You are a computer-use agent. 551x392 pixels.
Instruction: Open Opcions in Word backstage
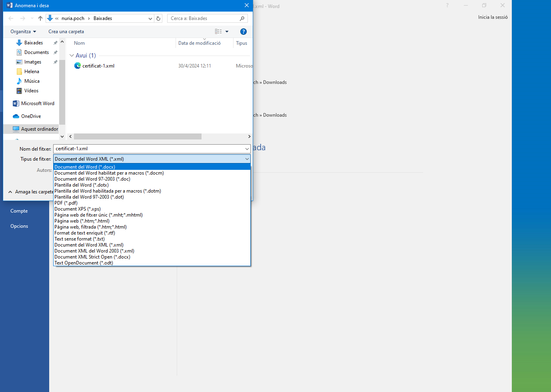click(19, 226)
